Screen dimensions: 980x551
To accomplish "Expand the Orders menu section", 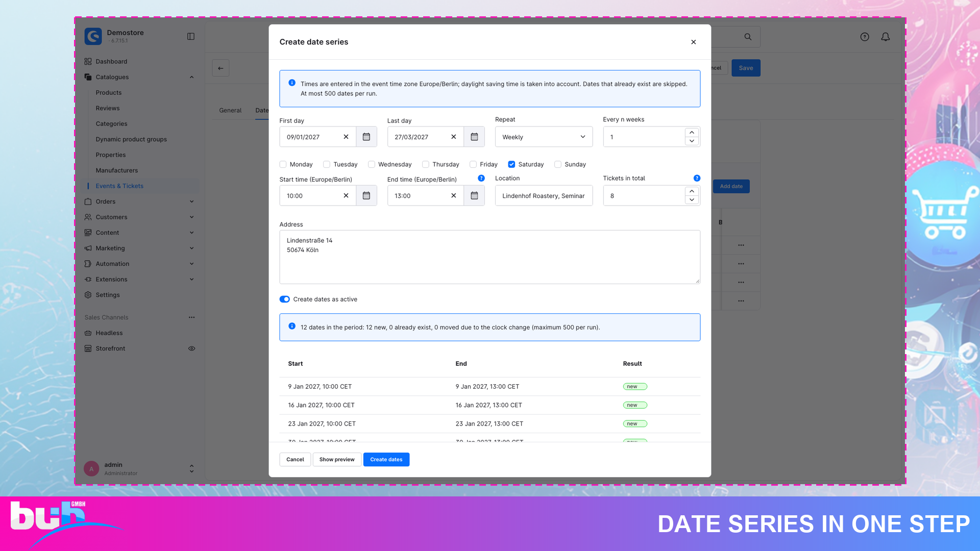I will point(191,202).
